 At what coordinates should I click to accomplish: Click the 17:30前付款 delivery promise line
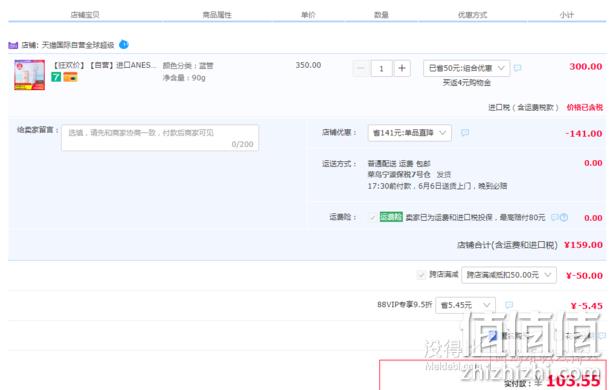coord(437,186)
